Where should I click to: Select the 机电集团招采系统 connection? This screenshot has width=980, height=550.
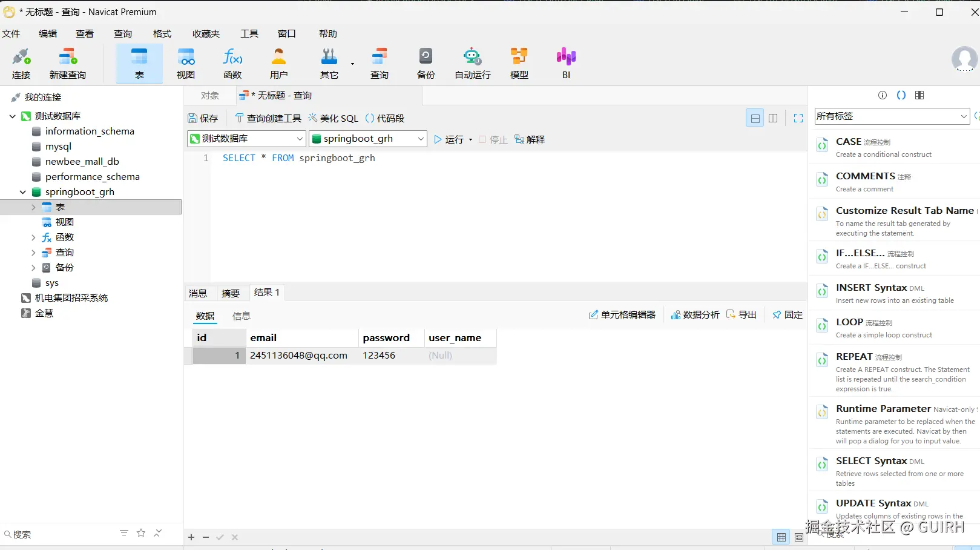click(71, 298)
